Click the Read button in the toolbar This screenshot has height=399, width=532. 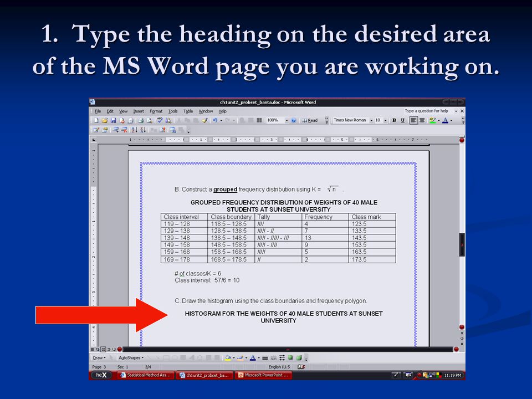[x=310, y=120]
